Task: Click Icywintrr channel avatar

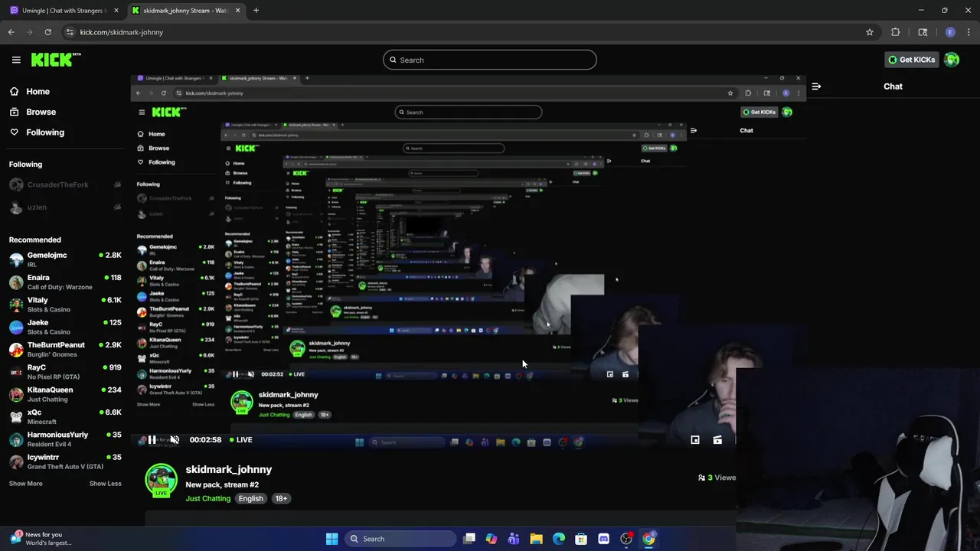Action: [16, 461]
